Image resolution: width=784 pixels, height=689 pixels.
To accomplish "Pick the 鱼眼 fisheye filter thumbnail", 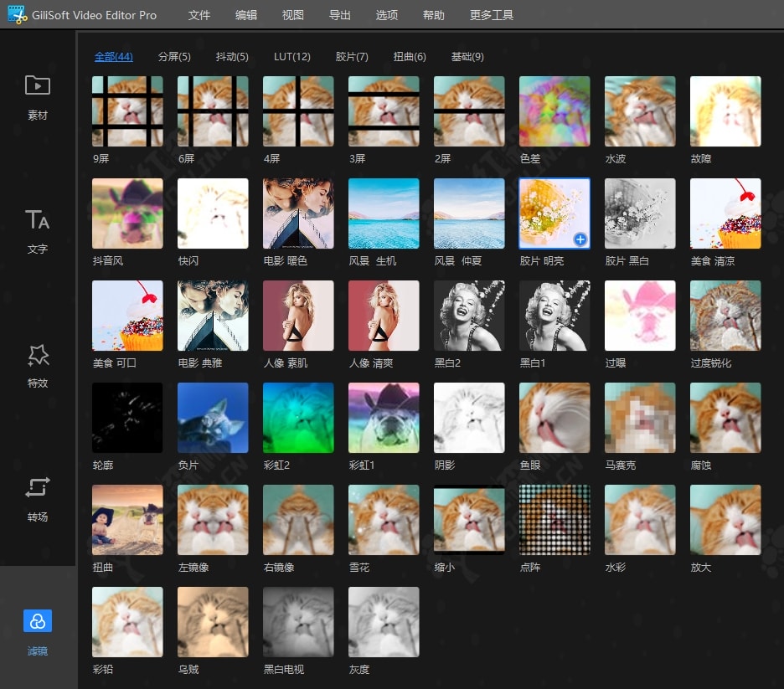I will (554, 418).
